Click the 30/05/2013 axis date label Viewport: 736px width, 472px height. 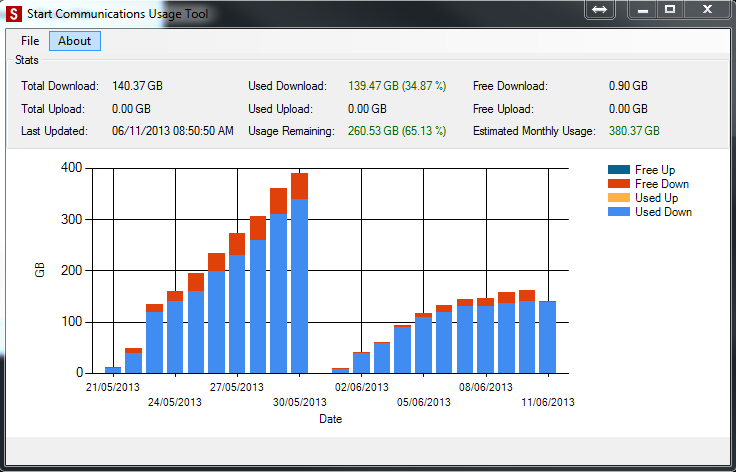[x=299, y=402]
